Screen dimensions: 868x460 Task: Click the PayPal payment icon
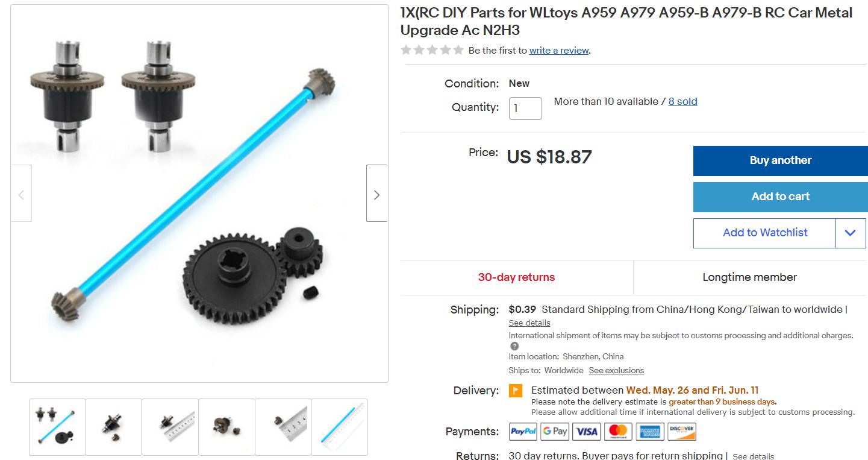[x=523, y=431]
